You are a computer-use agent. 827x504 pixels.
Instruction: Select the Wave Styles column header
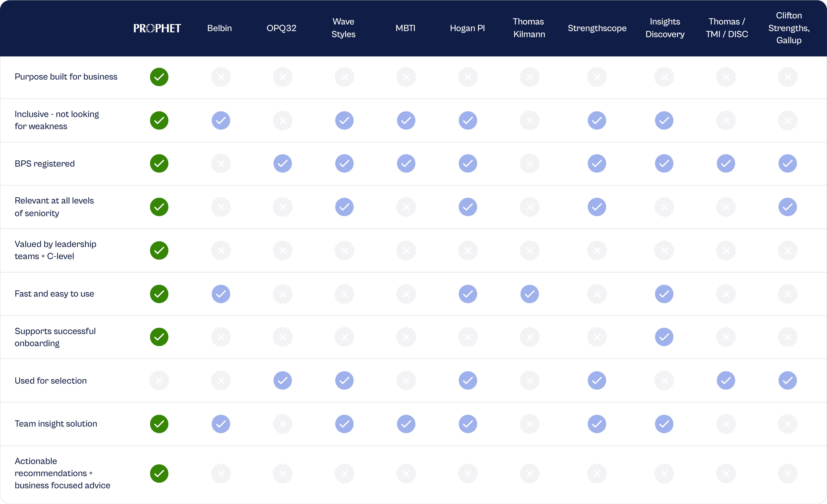click(344, 28)
